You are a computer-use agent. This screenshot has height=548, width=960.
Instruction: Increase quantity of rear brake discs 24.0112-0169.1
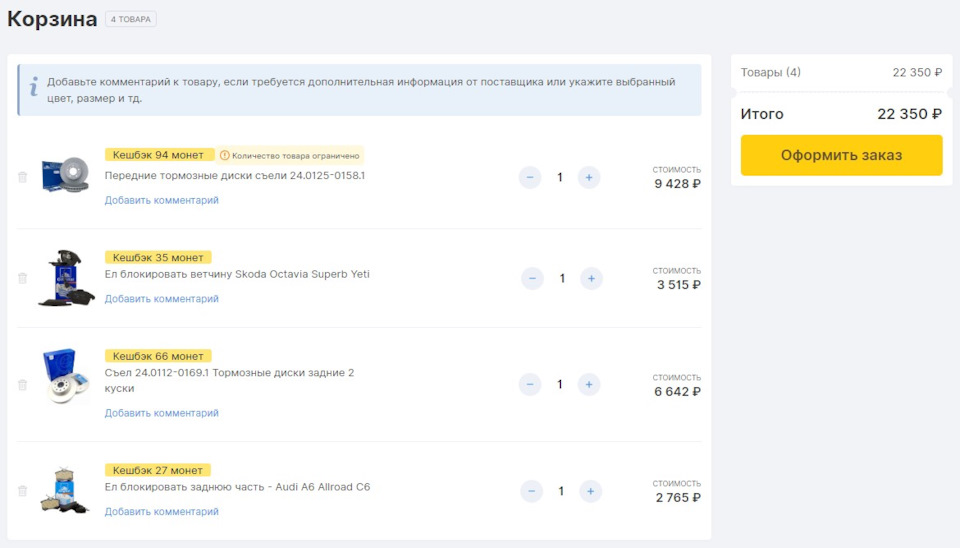click(x=590, y=384)
